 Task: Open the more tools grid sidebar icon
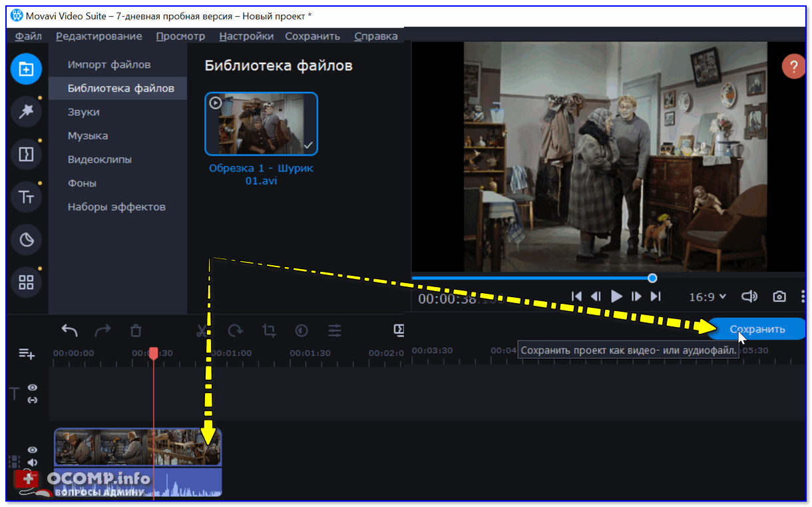tap(26, 282)
